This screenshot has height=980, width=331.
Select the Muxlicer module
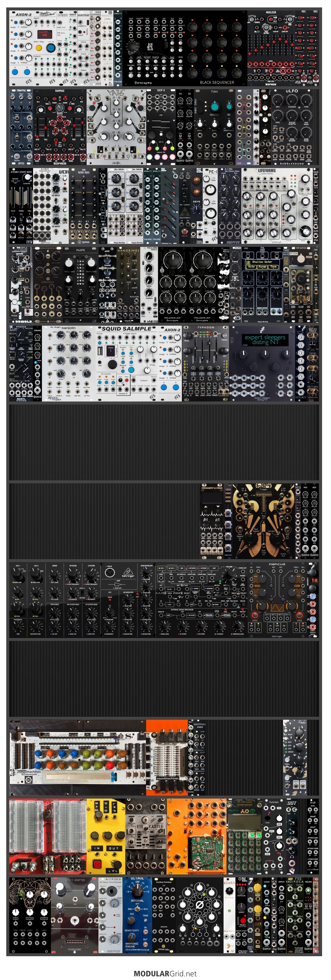coord(271,48)
